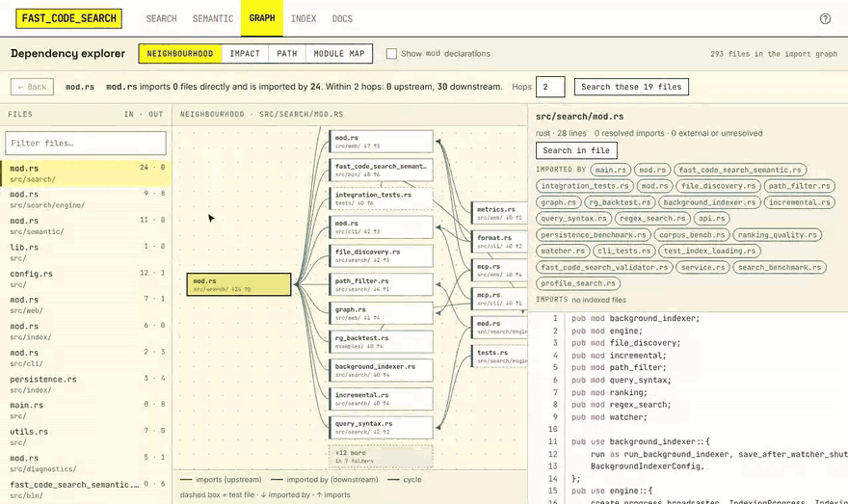Open background_indexer.rs chip
Screen dimensions: 848x504
tap(709, 202)
